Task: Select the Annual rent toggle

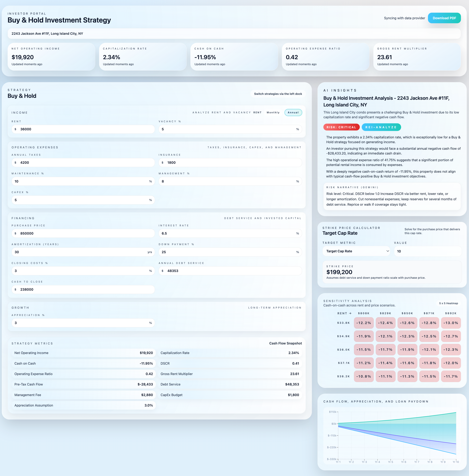Action: (x=293, y=112)
